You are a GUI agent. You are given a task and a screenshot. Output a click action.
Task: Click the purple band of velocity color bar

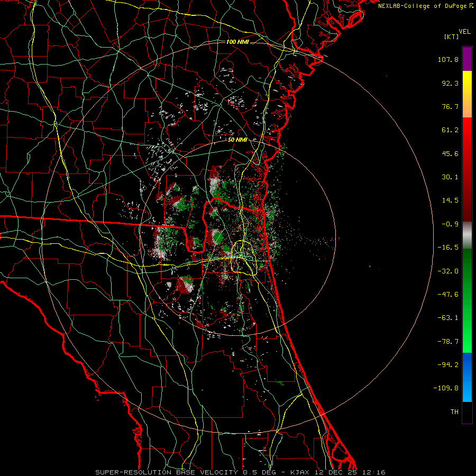click(467, 59)
